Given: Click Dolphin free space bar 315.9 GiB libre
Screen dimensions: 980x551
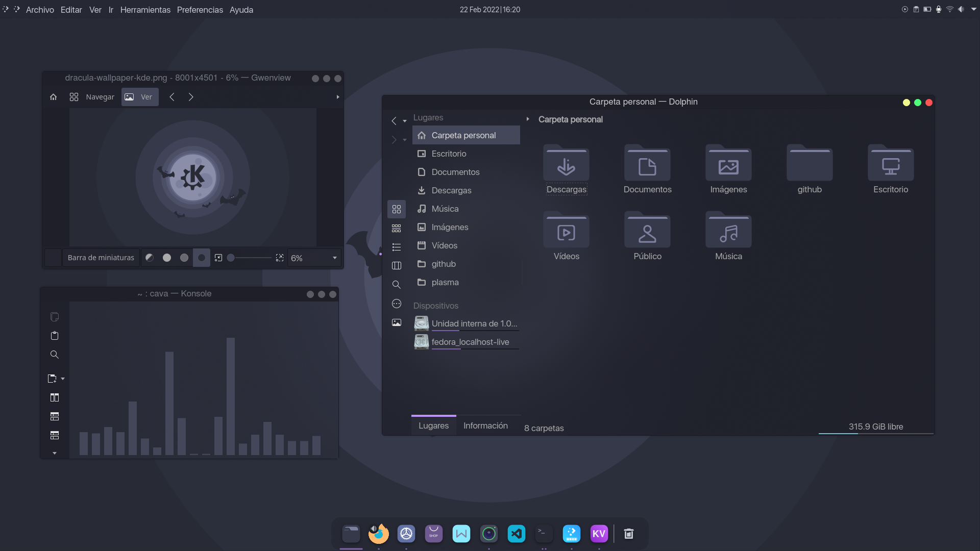Looking at the screenshot, I should (x=876, y=428).
